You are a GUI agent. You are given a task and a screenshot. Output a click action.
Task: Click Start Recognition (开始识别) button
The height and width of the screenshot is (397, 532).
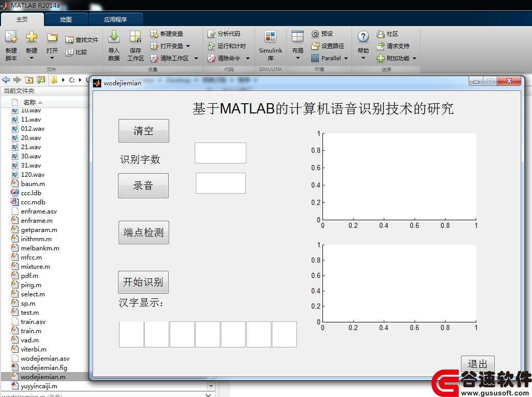(x=143, y=282)
